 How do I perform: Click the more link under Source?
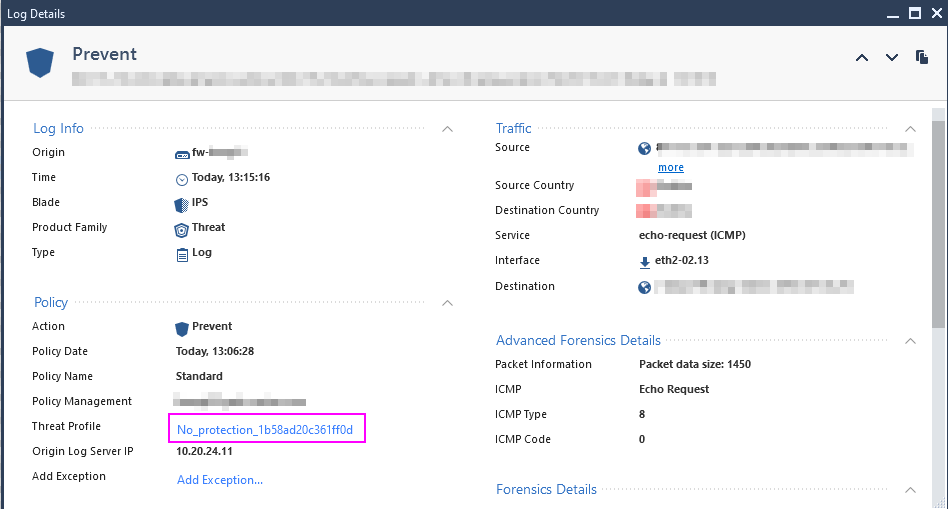(x=671, y=168)
